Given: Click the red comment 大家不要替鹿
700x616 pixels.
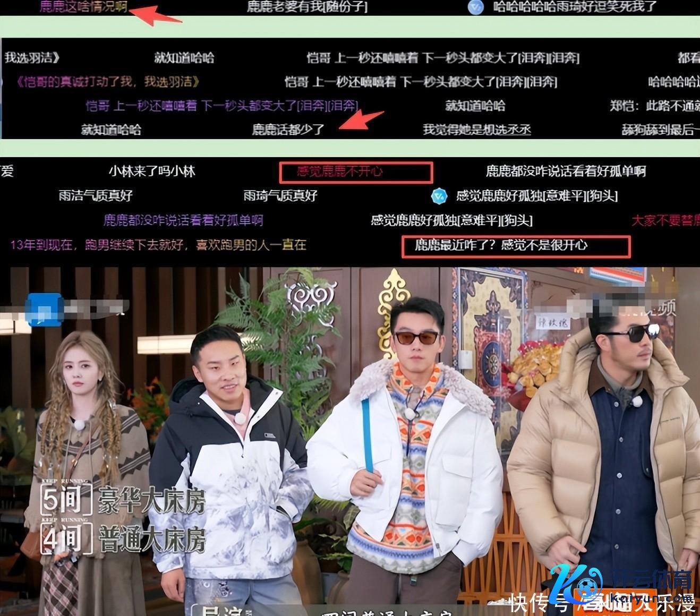Looking at the screenshot, I should [665, 220].
